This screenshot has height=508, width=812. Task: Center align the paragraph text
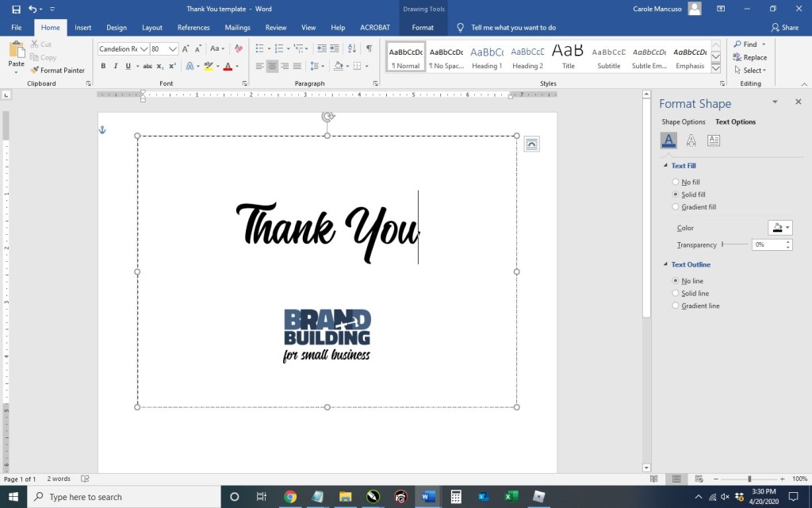[x=272, y=67]
